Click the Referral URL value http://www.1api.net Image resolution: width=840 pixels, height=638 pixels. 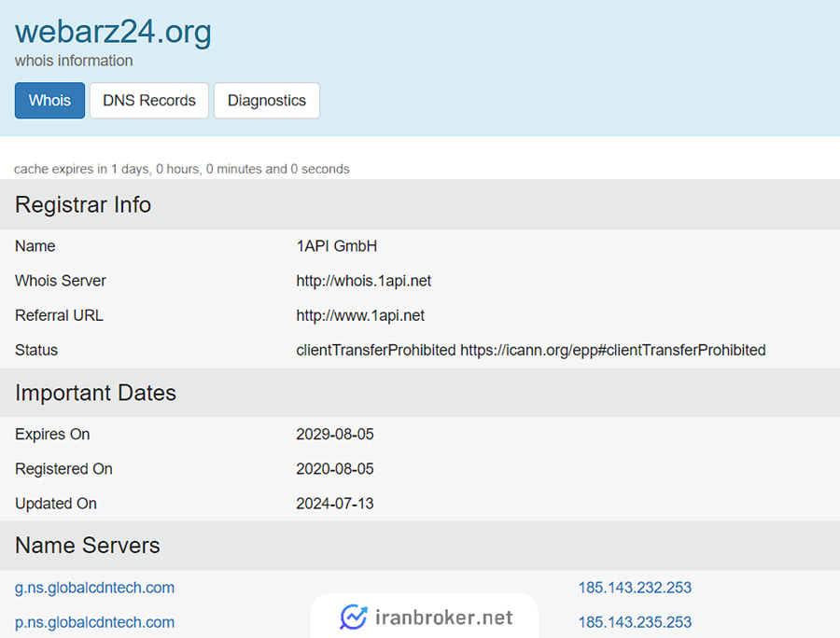360,316
